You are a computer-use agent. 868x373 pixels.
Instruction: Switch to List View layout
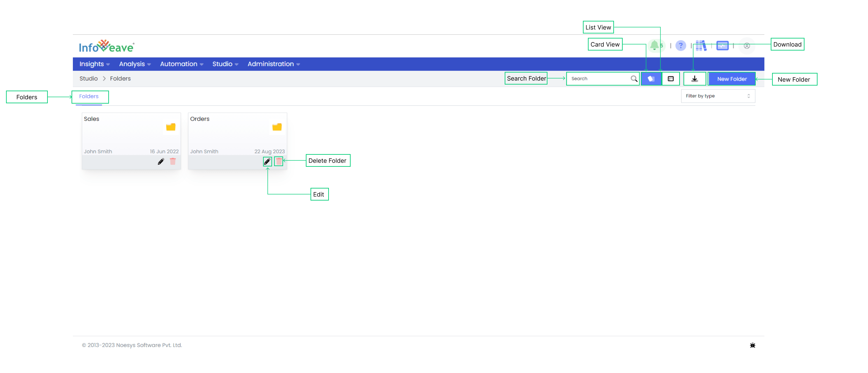671,78
